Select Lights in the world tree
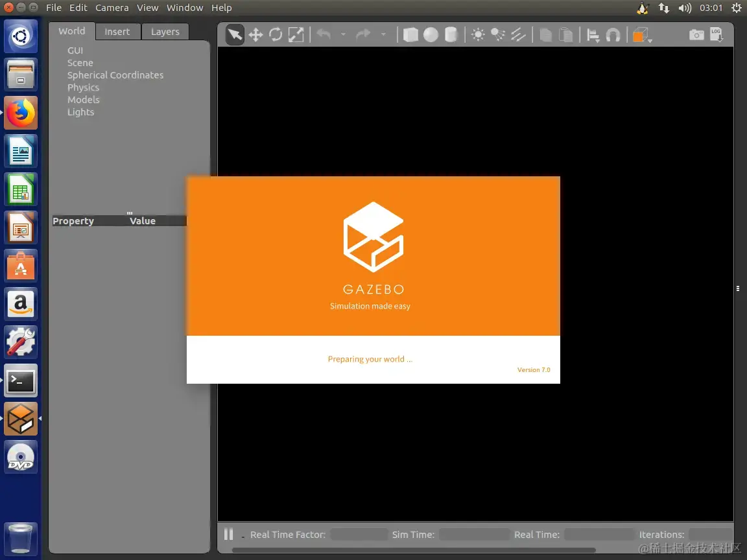Screen dimensions: 747x560 [x=80, y=112]
